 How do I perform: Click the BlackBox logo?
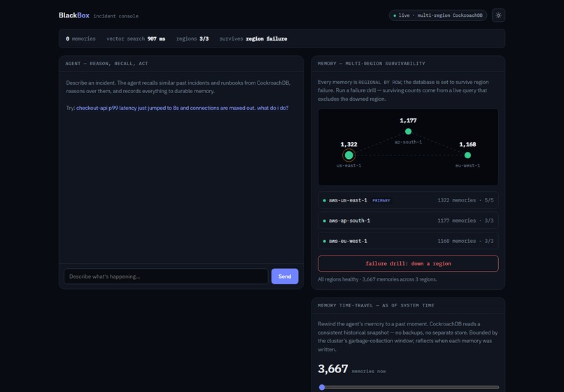pos(74,15)
